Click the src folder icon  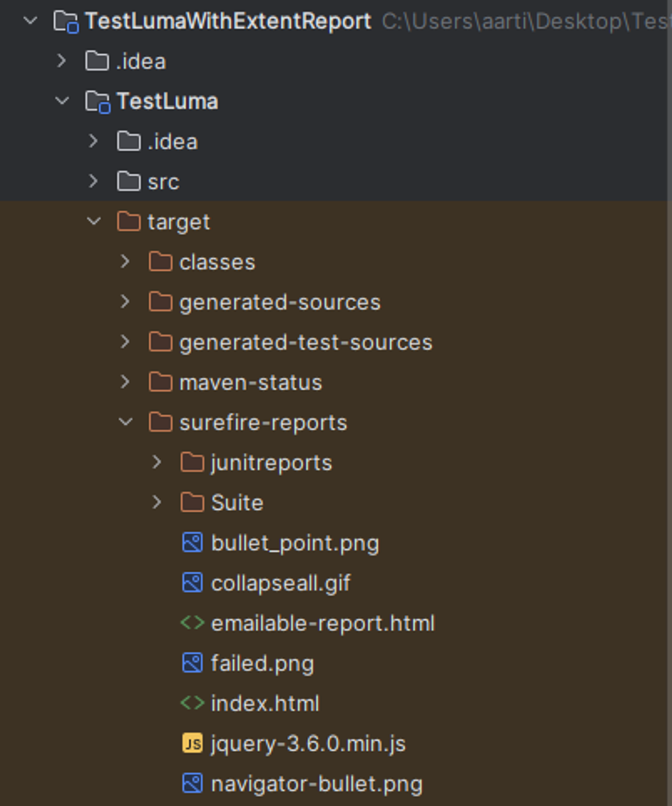129,182
